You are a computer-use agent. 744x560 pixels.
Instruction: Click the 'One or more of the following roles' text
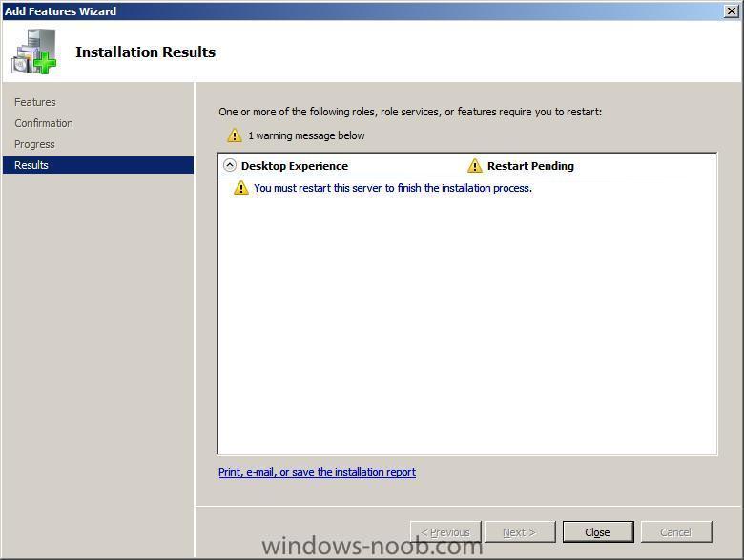pyautogui.click(x=410, y=112)
